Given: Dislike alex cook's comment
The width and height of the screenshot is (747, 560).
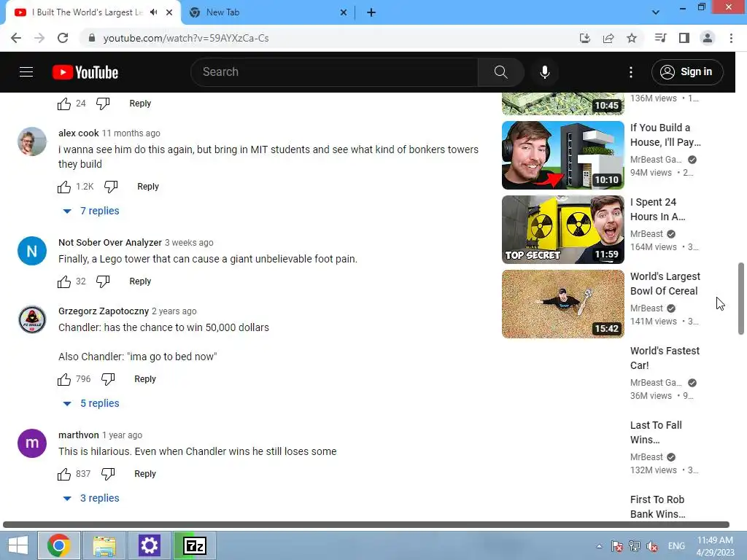Looking at the screenshot, I should coord(111,187).
